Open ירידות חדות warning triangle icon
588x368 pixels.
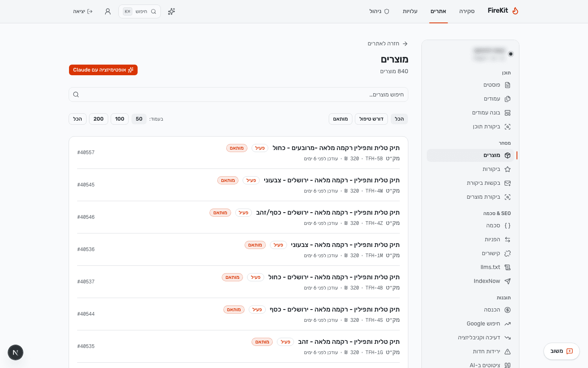click(508, 352)
